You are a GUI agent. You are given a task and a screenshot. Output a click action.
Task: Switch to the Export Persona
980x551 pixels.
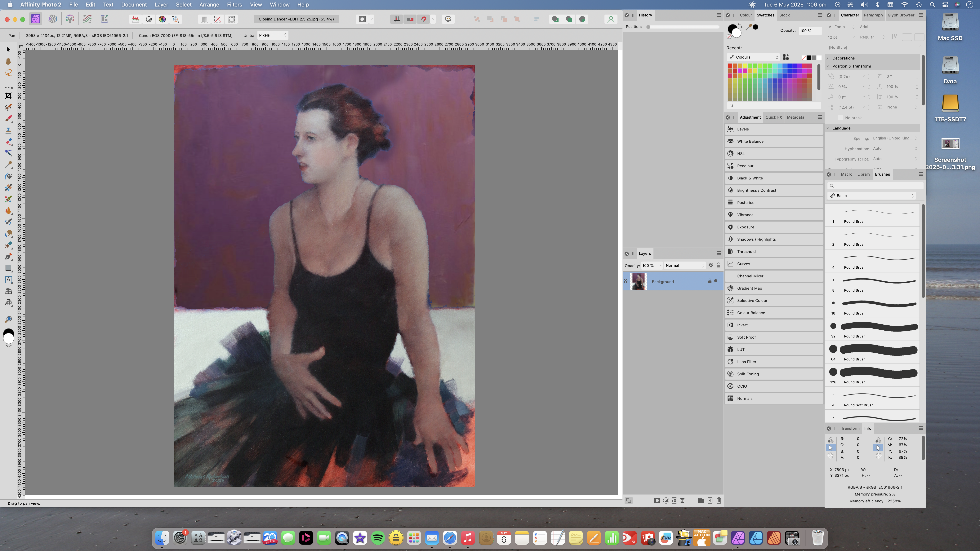[x=105, y=19]
